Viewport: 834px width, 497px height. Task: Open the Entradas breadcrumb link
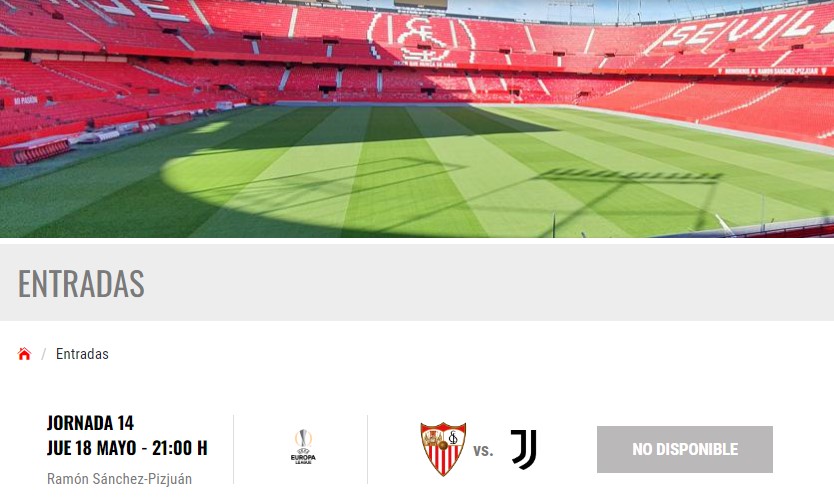(x=82, y=354)
